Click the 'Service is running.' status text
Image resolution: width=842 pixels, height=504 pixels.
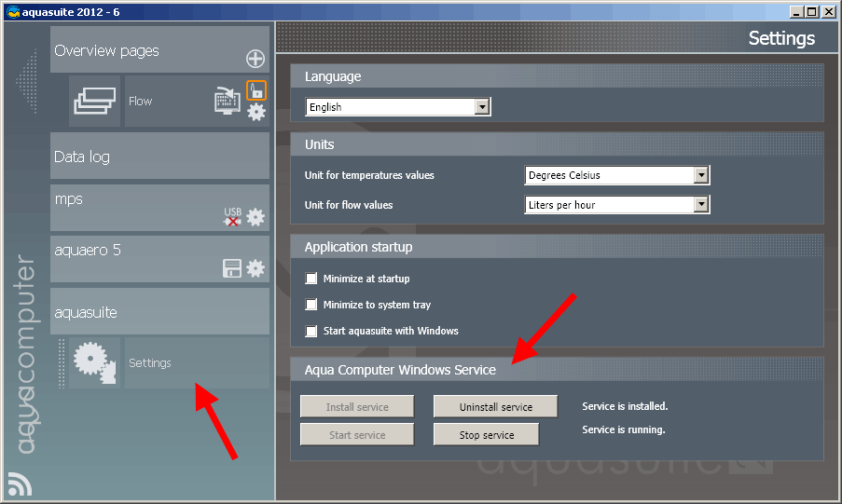(624, 429)
